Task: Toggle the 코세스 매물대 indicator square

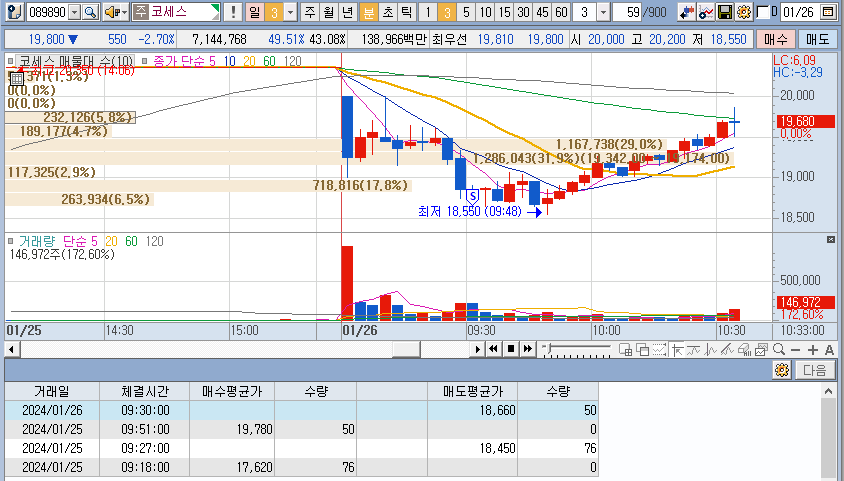Action: (x=10, y=61)
